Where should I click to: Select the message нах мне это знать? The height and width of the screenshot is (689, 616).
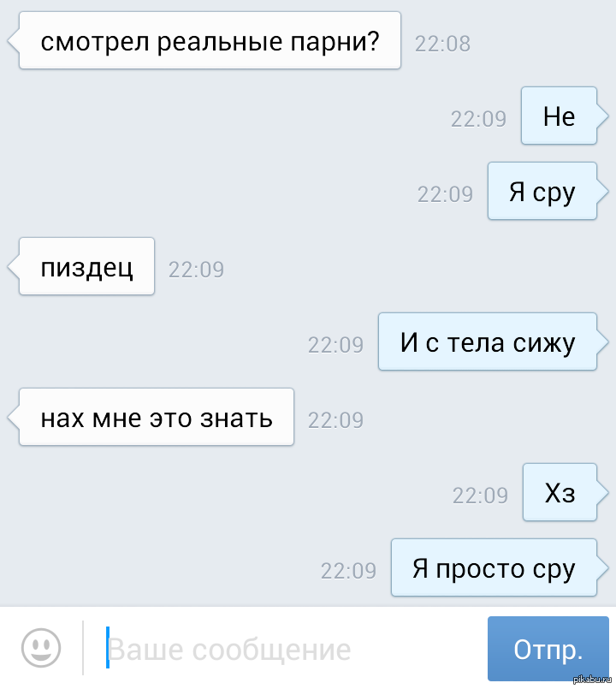[157, 417]
